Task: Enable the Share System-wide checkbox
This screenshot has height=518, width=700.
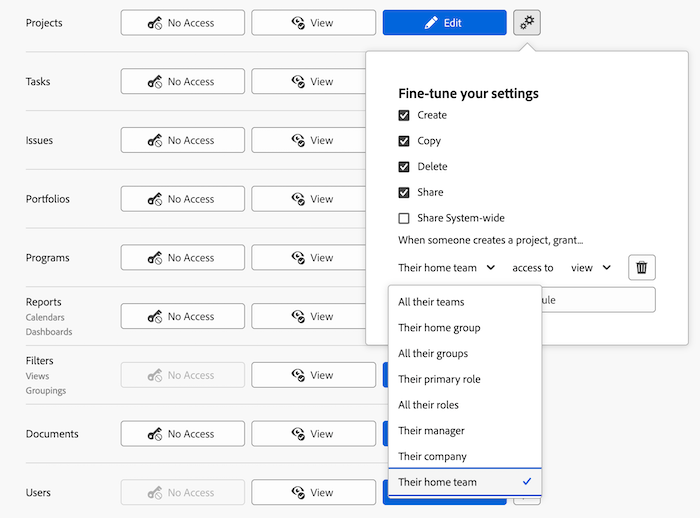Action: coord(404,218)
